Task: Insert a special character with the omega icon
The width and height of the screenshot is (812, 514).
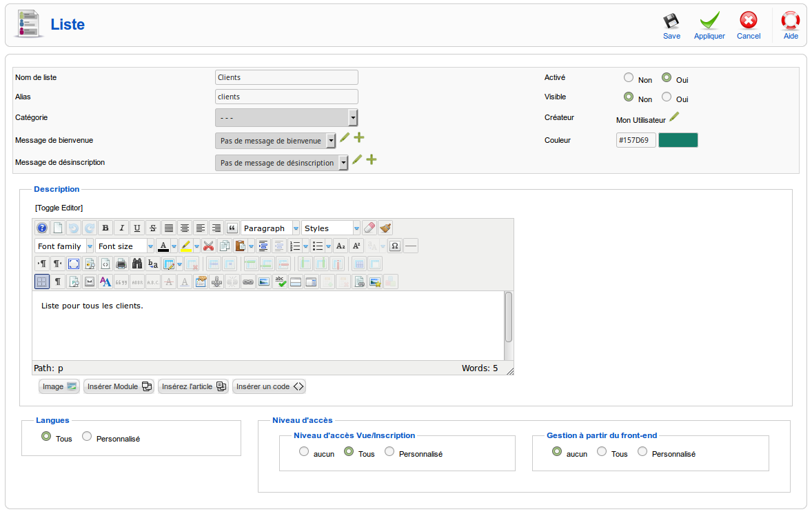Action: (x=395, y=246)
